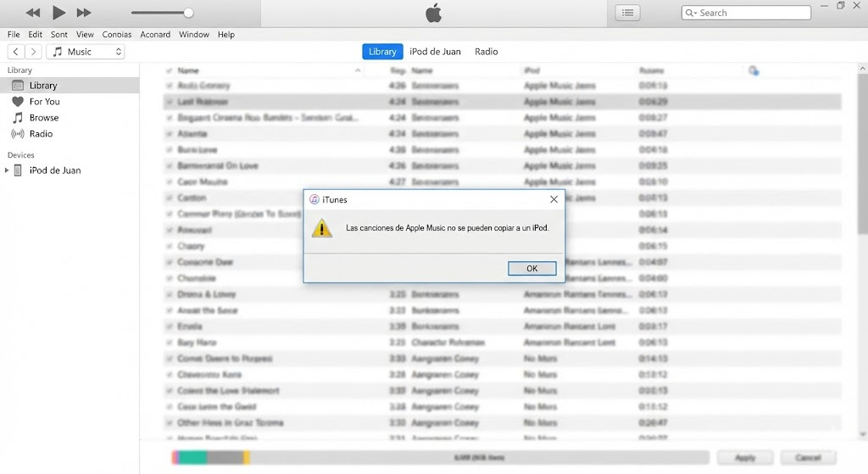Screen dimensions: 868x474
Task: Click the Apple logo in the header
Action: 433,13
